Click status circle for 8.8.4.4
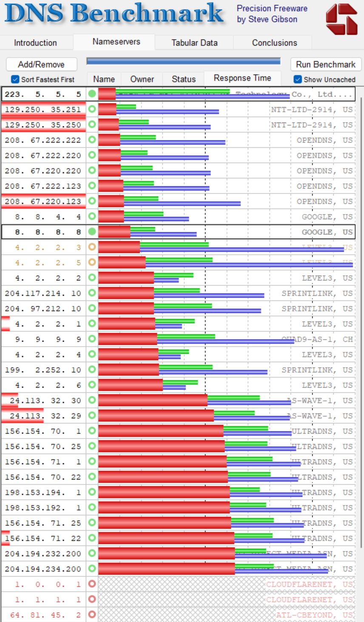The width and height of the screenshot is (364, 622). [x=92, y=216]
